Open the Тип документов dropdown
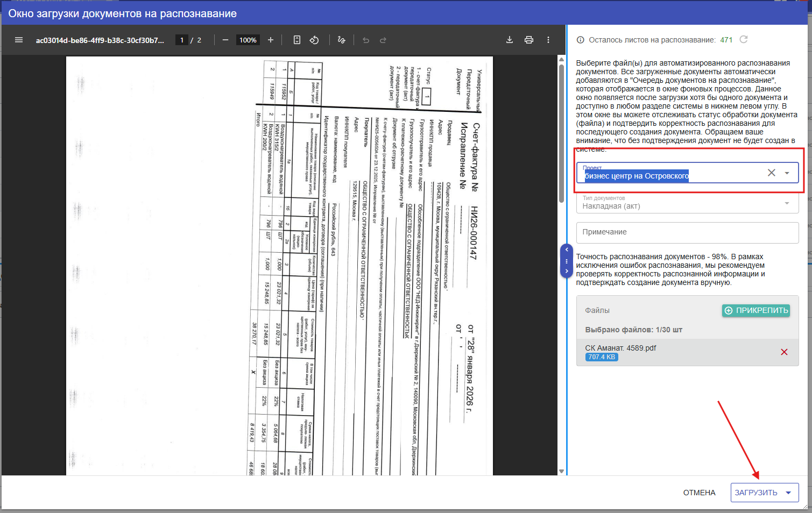This screenshot has height=513, width=812. pyautogui.click(x=787, y=203)
